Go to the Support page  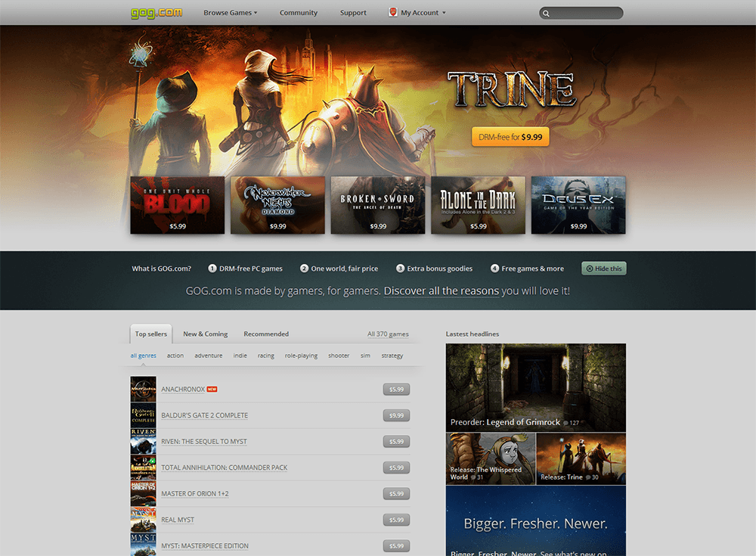[353, 13]
